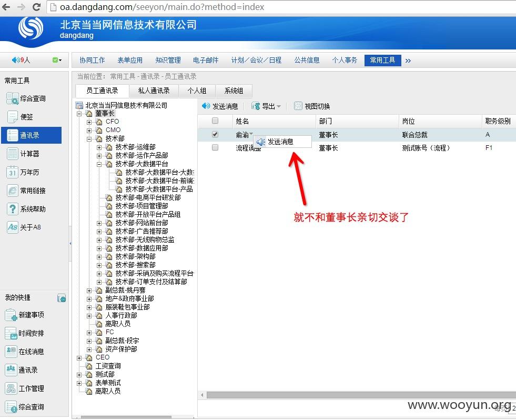
Task: Switch to 系统组 tab
Action: coord(234,91)
